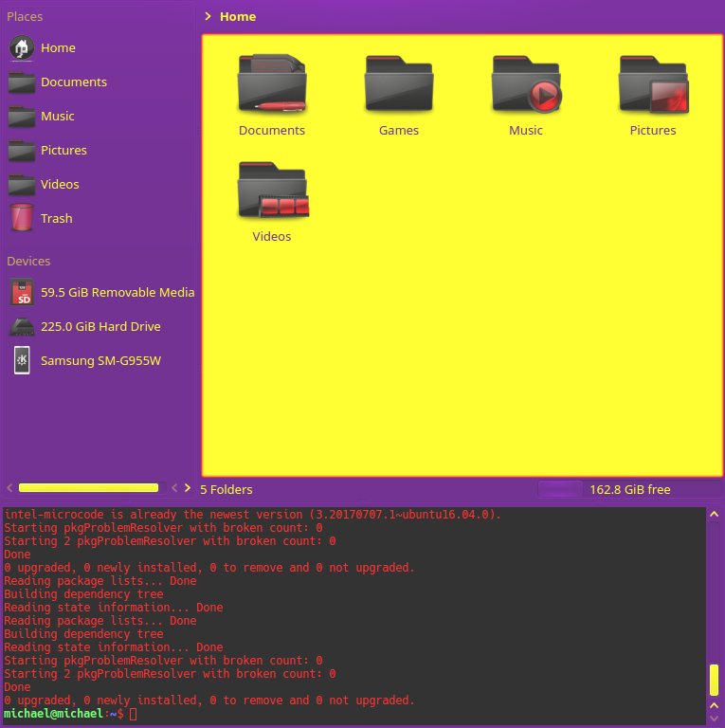The image size is (725, 728).
Task: Click the 162.8 GiB free space indicator
Action: [x=630, y=489]
